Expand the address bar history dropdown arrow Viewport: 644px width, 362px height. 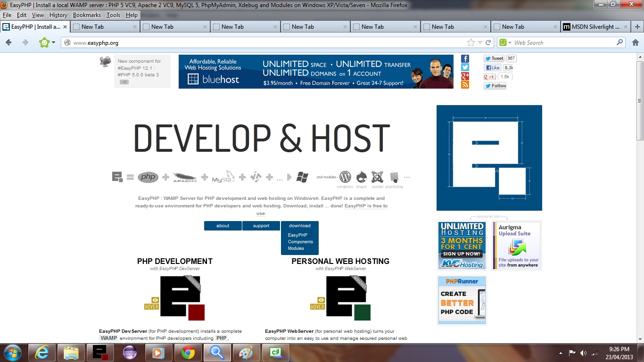480,42
